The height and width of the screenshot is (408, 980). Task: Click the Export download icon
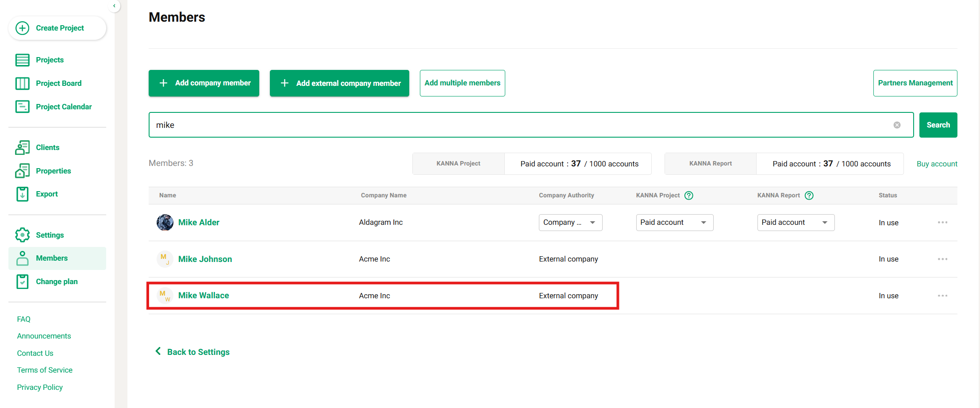pos(22,194)
